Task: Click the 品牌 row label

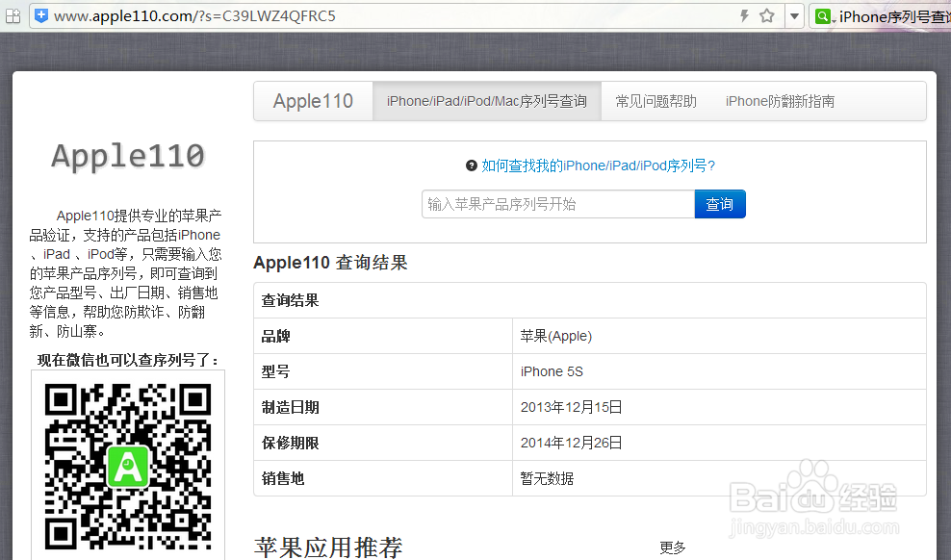Action: (276, 337)
